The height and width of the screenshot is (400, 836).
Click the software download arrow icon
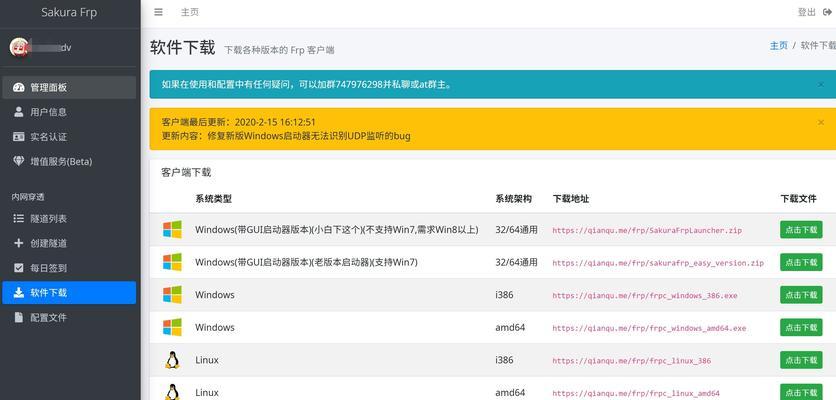19,292
